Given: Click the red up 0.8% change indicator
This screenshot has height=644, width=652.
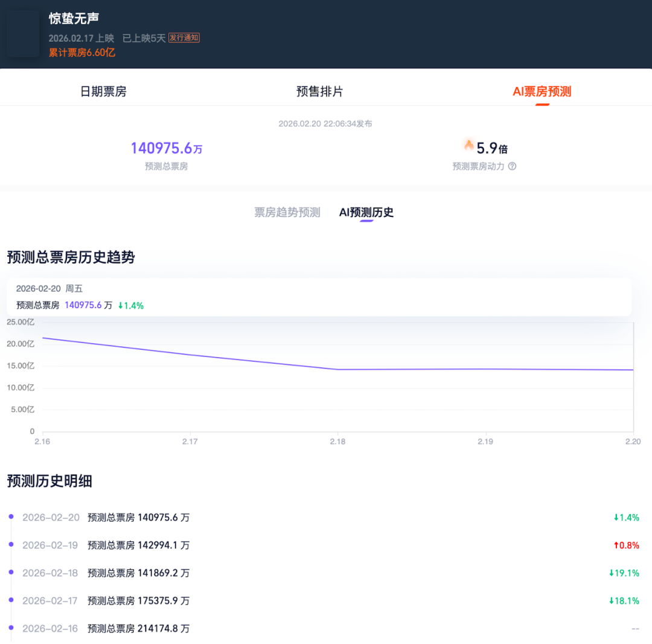Looking at the screenshot, I should point(626,545).
